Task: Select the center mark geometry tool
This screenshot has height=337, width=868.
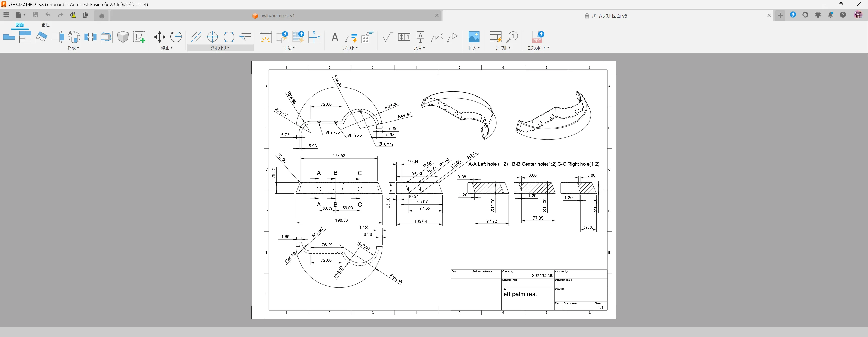Action: pos(213,37)
